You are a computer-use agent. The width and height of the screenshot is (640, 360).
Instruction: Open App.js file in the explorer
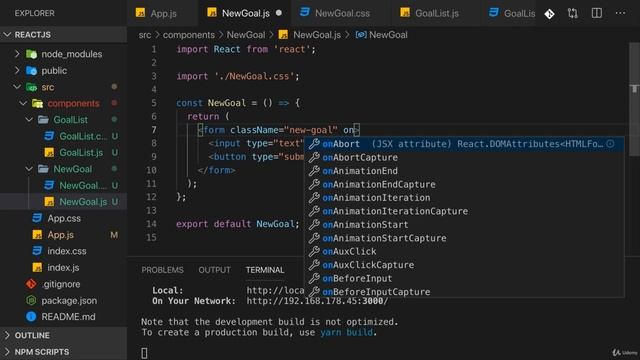click(x=60, y=235)
